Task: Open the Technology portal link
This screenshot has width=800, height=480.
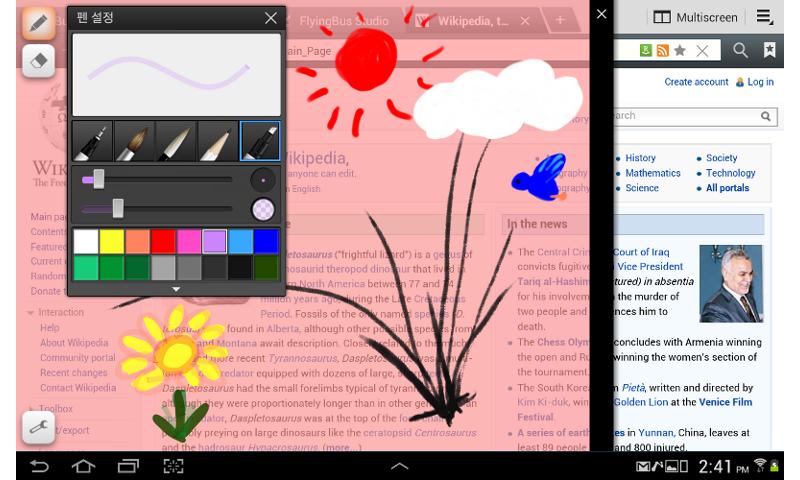Action: tap(731, 173)
